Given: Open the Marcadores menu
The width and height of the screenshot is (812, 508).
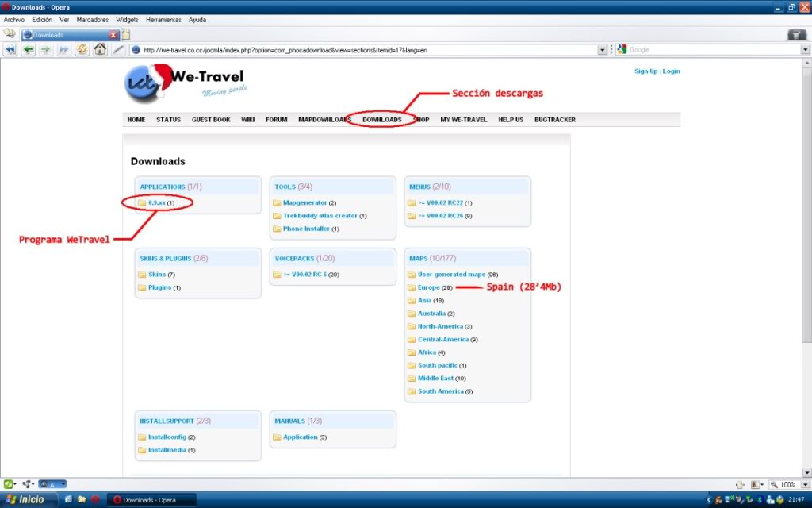Looking at the screenshot, I should pos(92,20).
